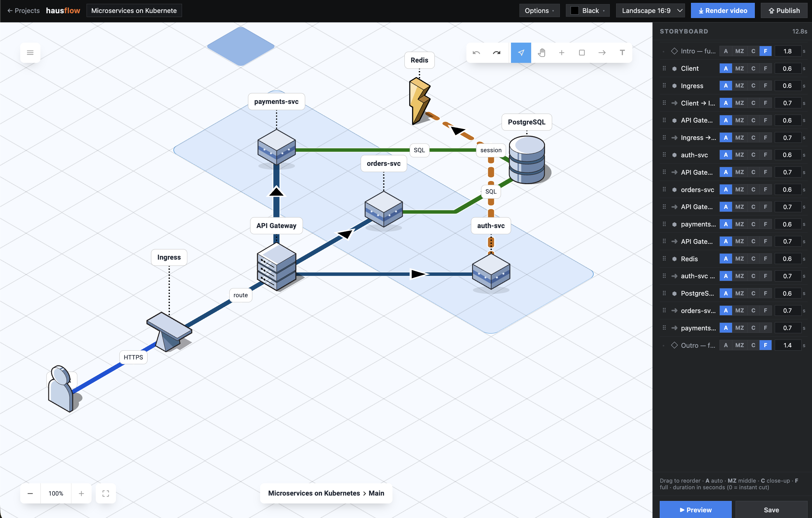Click the Redis lightning bolt node
Screen dimensions: 812x518
point(419,101)
